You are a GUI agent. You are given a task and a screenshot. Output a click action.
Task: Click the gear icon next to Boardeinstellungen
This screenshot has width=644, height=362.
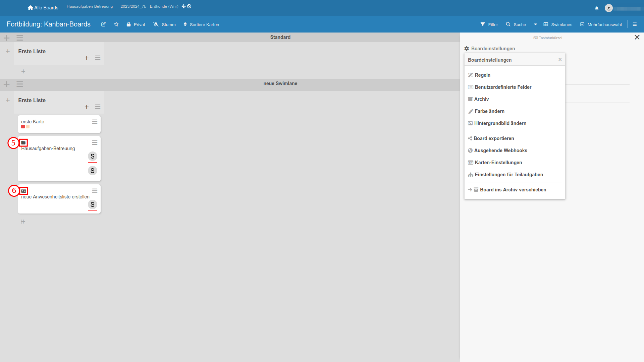click(x=467, y=49)
